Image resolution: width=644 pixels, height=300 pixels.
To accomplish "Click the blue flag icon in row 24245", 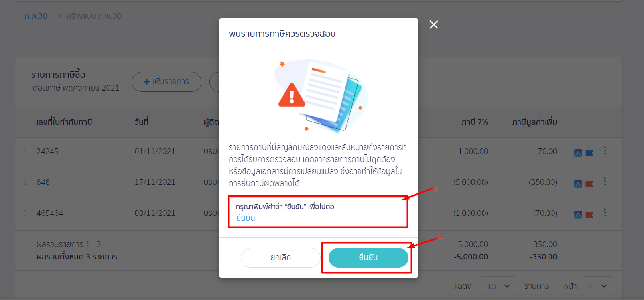I will 589,153.
